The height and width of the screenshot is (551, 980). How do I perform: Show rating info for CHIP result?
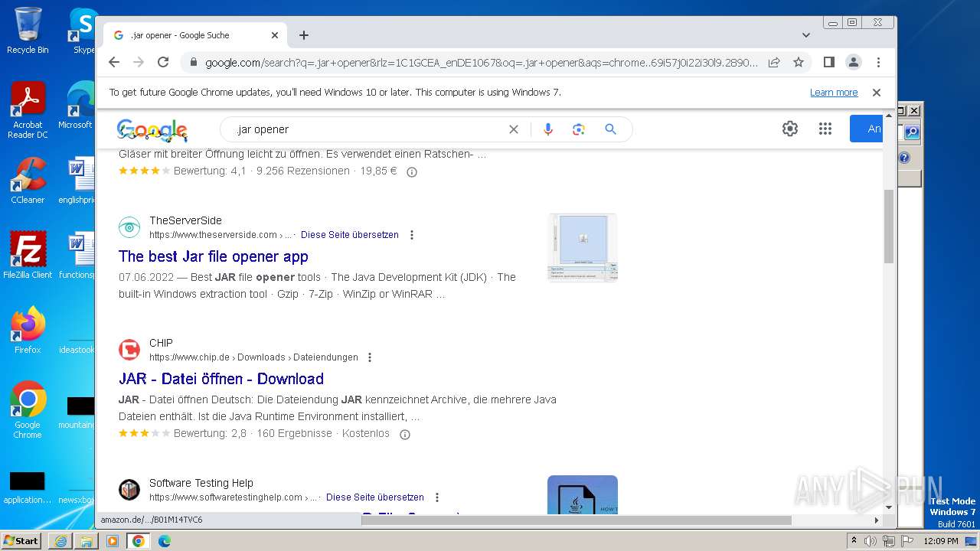pos(405,434)
